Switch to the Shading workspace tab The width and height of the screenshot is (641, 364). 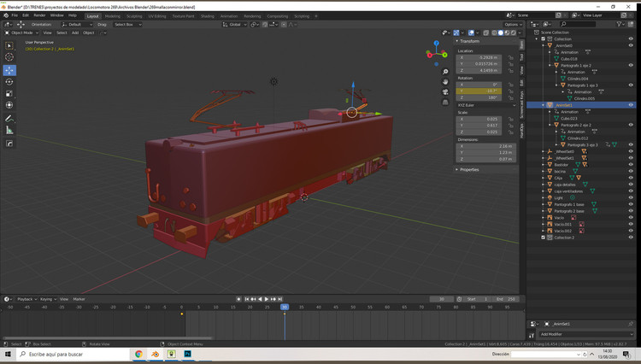[x=208, y=16]
